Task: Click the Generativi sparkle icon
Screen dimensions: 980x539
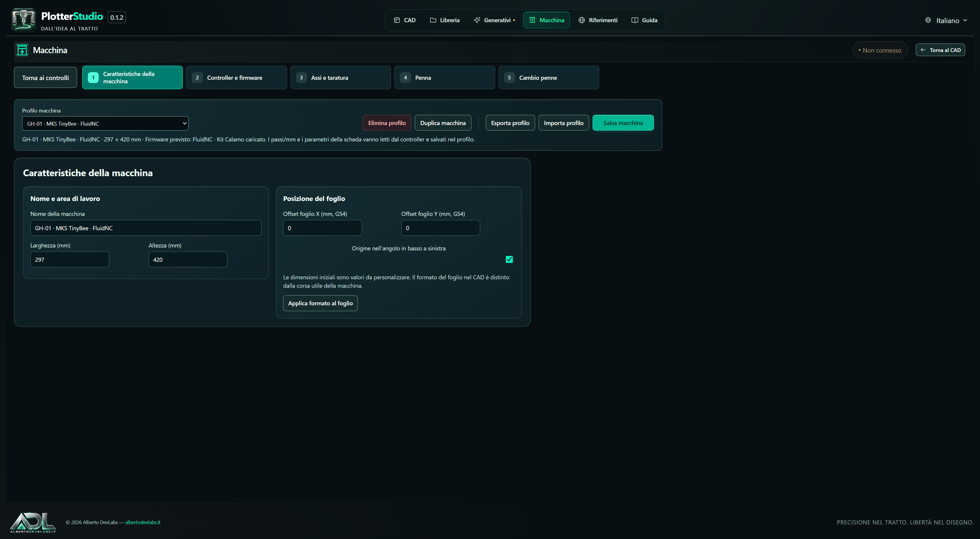Action: [477, 20]
